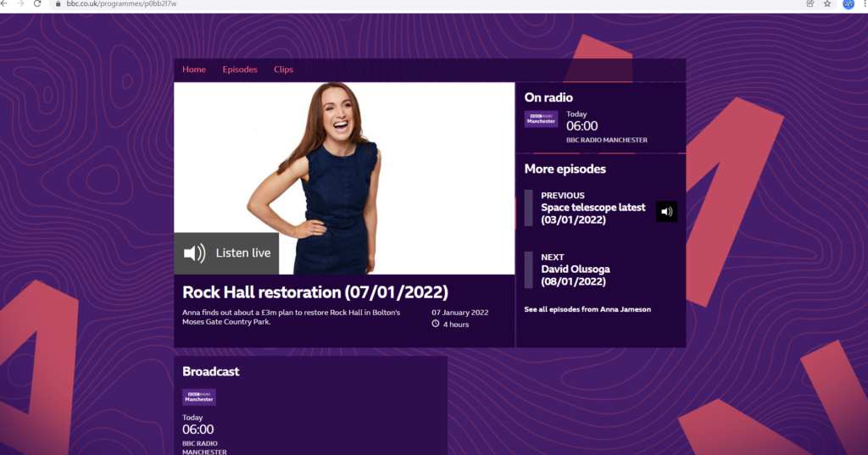Click the episode description about Rock Hall
The width and height of the screenshot is (868, 455).
pos(292,317)
